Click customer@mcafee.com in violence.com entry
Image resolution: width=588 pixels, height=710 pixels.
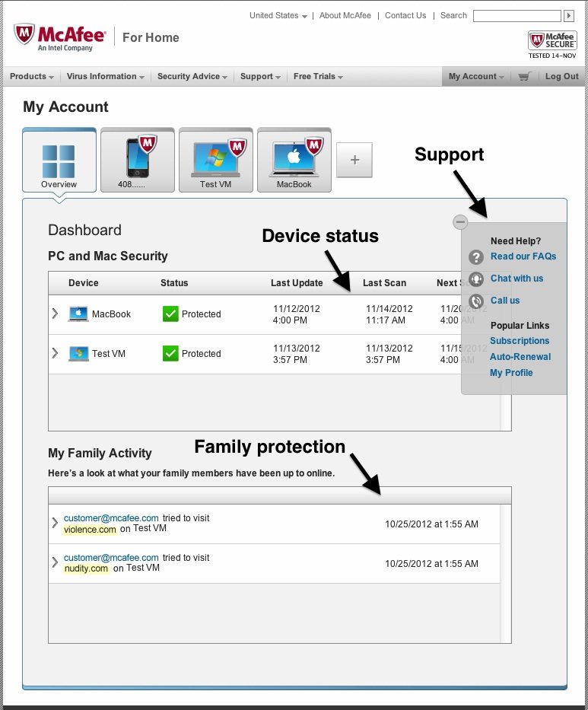(111, 518)
